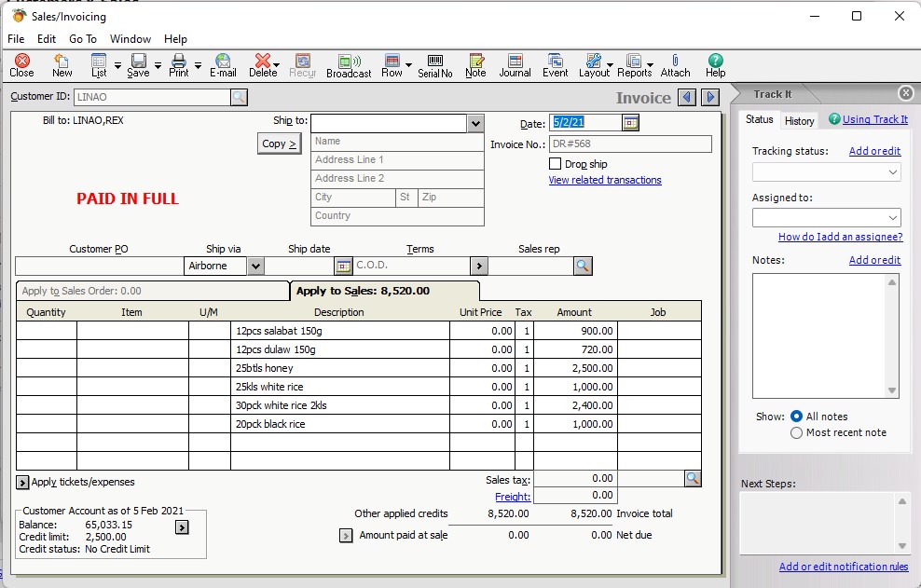Screen dimensions: 921x588
Task: Open the List toolbar icon
Action: 99,65
